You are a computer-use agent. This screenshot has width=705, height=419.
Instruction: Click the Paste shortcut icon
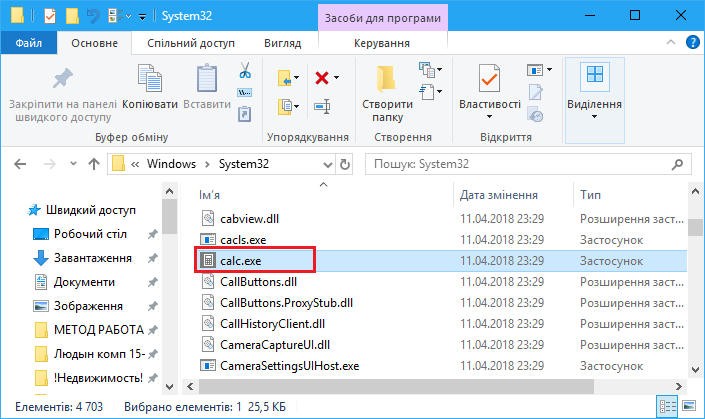click(245, 114)
